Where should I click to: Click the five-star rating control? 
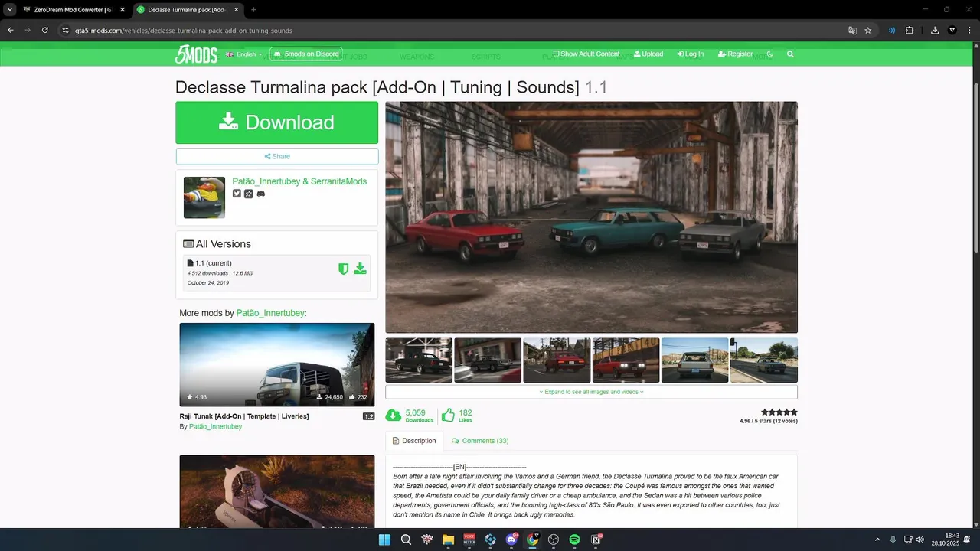point(779,412)
